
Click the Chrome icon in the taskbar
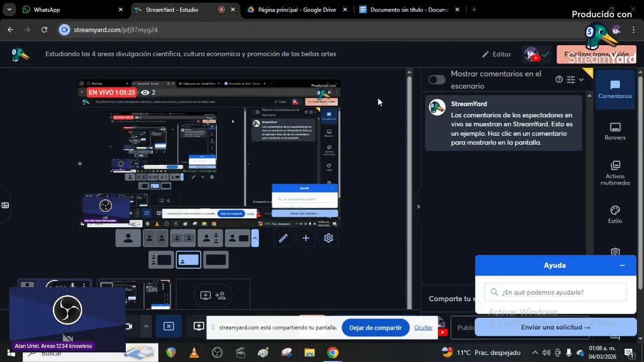pyautogui.click(x=333, y=352)
